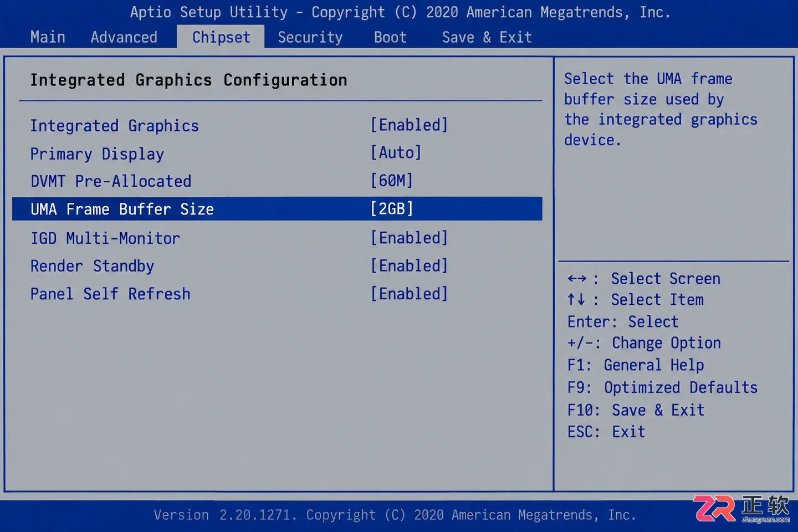Select the UMA Frame Buffer Size row label

pyautogui.click(x=122, y=209)
